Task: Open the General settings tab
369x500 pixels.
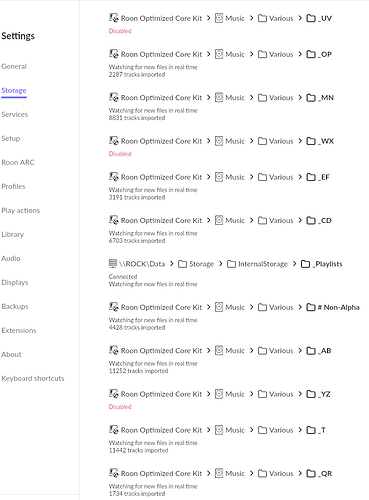Action: 14,66
